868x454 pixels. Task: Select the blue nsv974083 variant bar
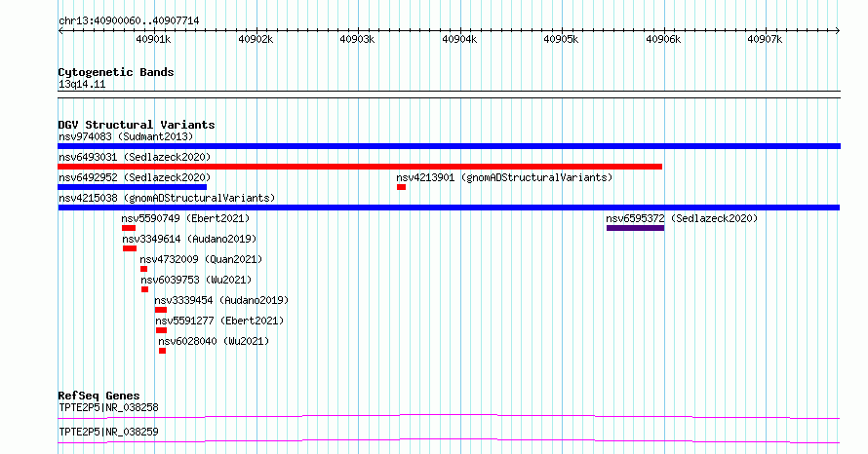(x=449, y=146)
